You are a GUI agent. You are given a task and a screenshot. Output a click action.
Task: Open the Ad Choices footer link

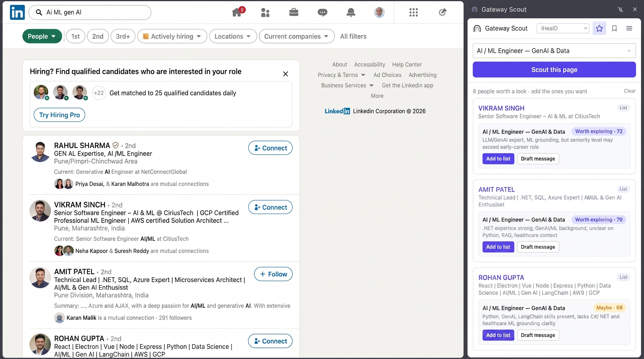387,75
